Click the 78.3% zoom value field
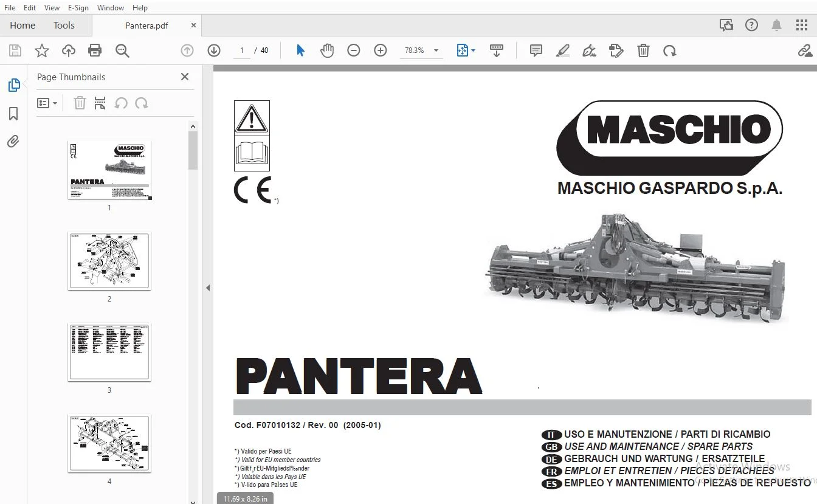This screenshot has width=817, height=504. click(x=414, y=50)
